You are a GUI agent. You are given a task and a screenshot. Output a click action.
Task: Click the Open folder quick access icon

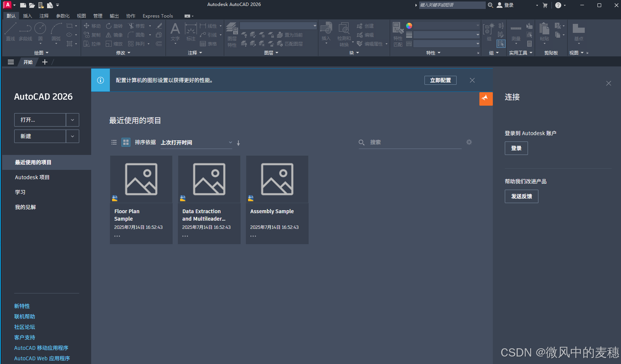(32, 5)
